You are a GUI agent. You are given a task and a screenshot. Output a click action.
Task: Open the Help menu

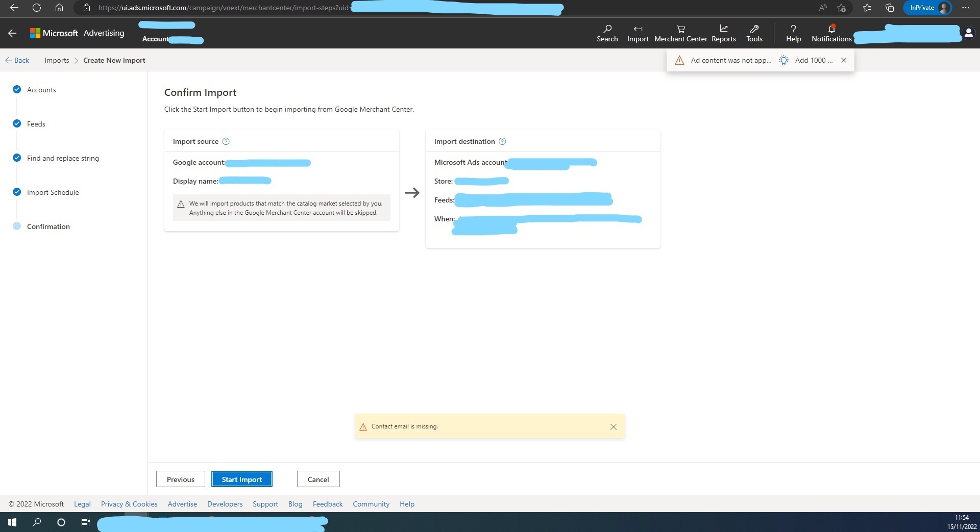[x=793, y=33]
